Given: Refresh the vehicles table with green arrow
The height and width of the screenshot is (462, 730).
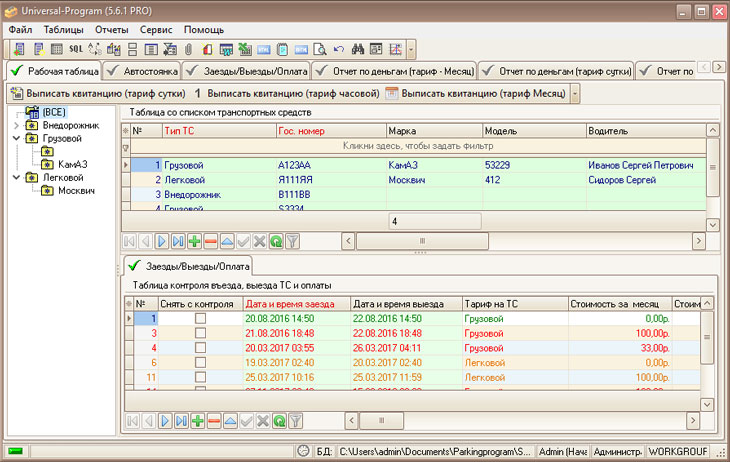Looking at the screenshot, I should 275,241.
